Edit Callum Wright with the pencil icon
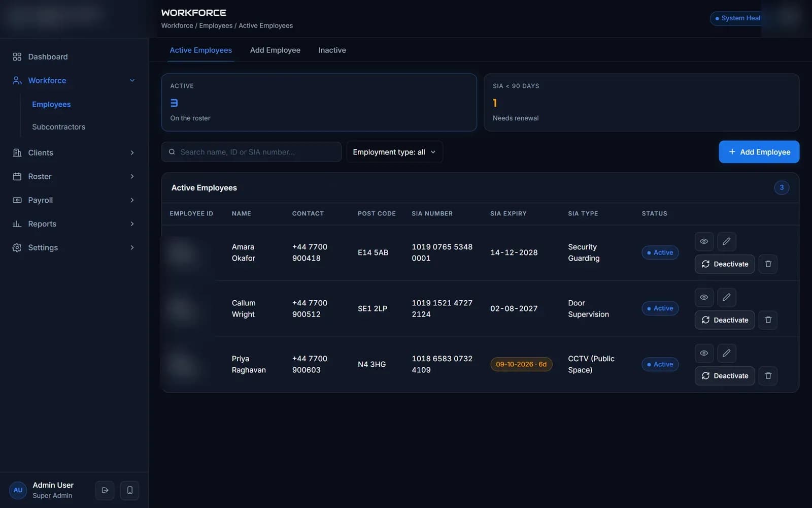The width and height of the screenshot is (812, 508). (727, 297)
